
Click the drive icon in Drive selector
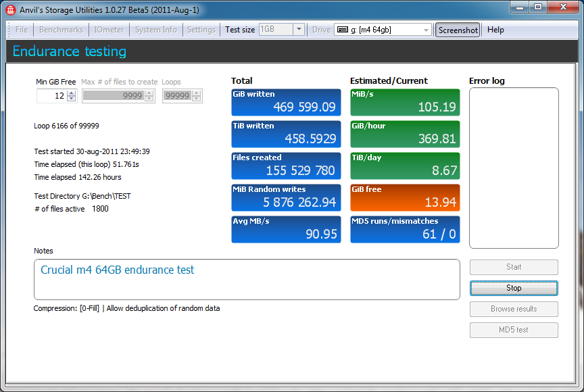click(x=342, y=30)
